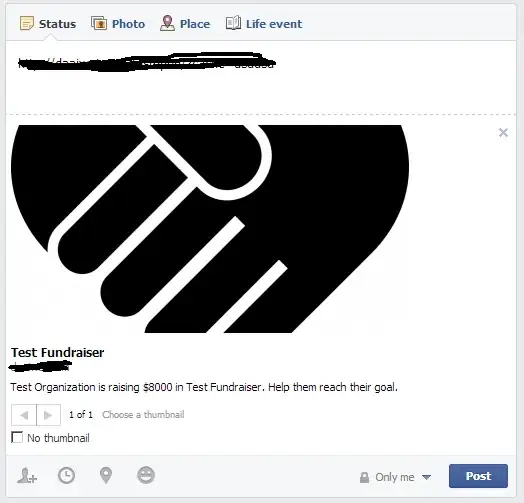
Task: Click the privacy lock icon
Action: [364, 477]
